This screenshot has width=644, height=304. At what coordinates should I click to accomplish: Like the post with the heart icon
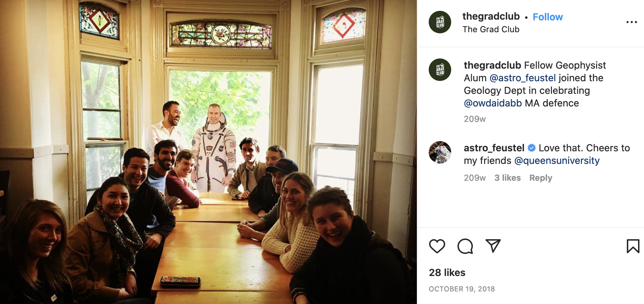pos(437,246)
